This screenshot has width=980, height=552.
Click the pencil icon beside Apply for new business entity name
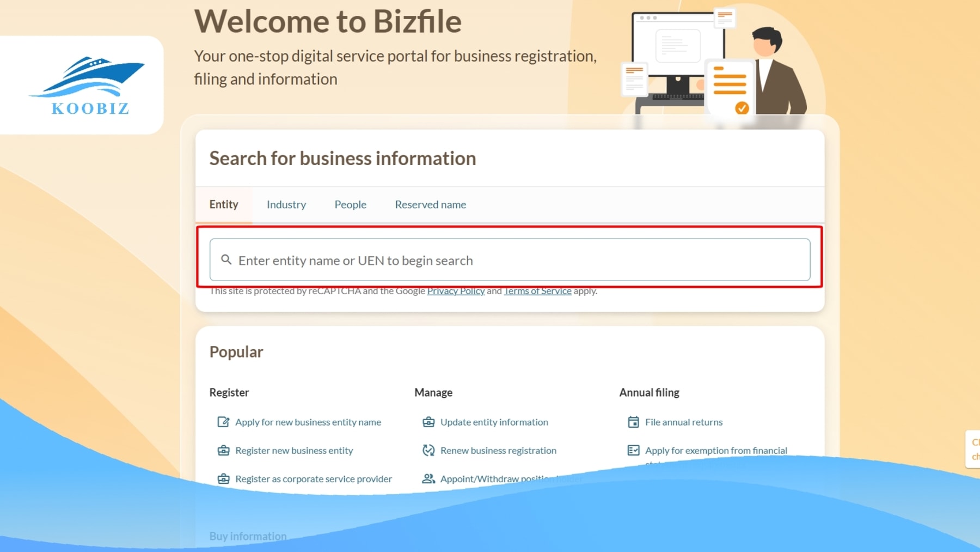tap(223, 421)
